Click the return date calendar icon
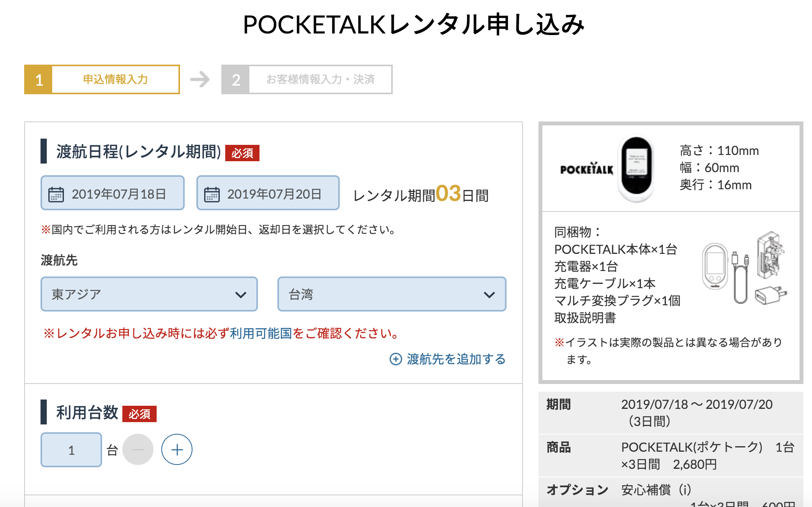The height and width of the screenshot is (507, 812). 212,194
